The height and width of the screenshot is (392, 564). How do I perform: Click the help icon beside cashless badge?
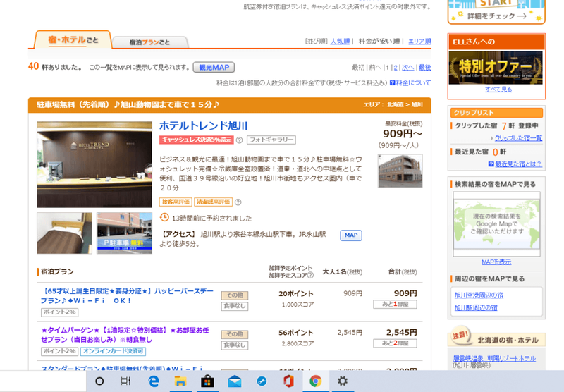tap(239, 140)
